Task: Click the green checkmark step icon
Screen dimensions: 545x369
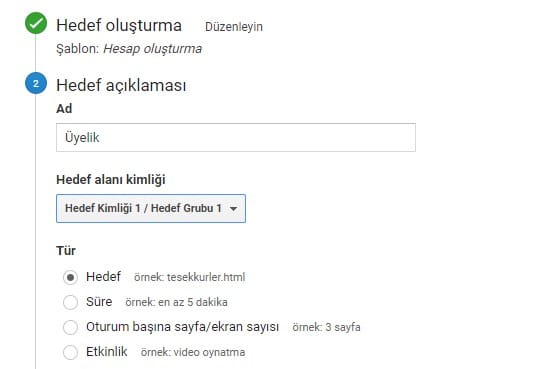Action: click(36, 23)
